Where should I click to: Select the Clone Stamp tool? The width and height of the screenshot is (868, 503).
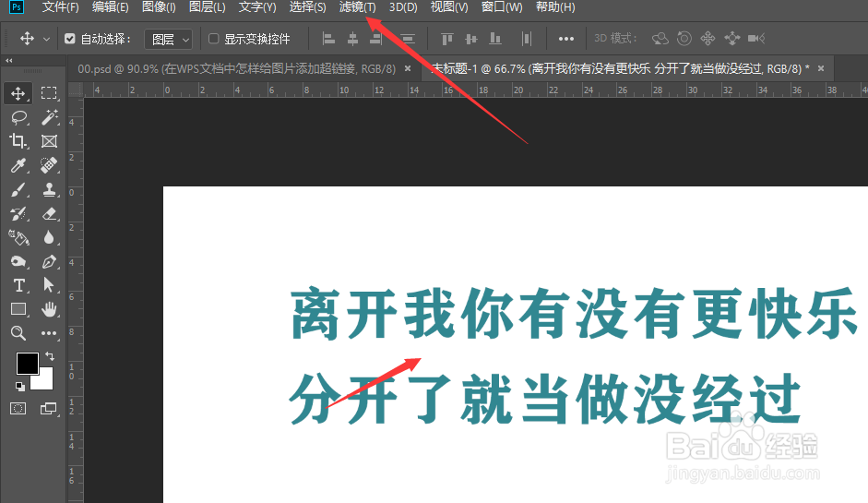(49, 189)
